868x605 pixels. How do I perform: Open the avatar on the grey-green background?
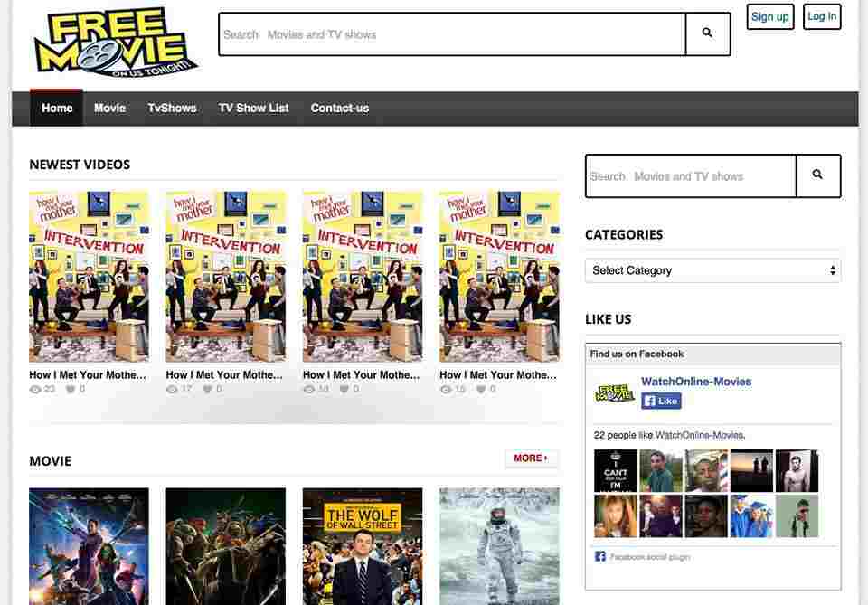pyautogui.click(x=797, y=515)
